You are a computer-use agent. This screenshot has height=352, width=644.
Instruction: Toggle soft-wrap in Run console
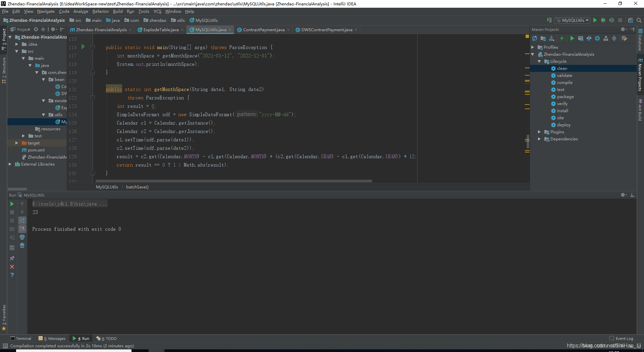click(x=22, y=220)
